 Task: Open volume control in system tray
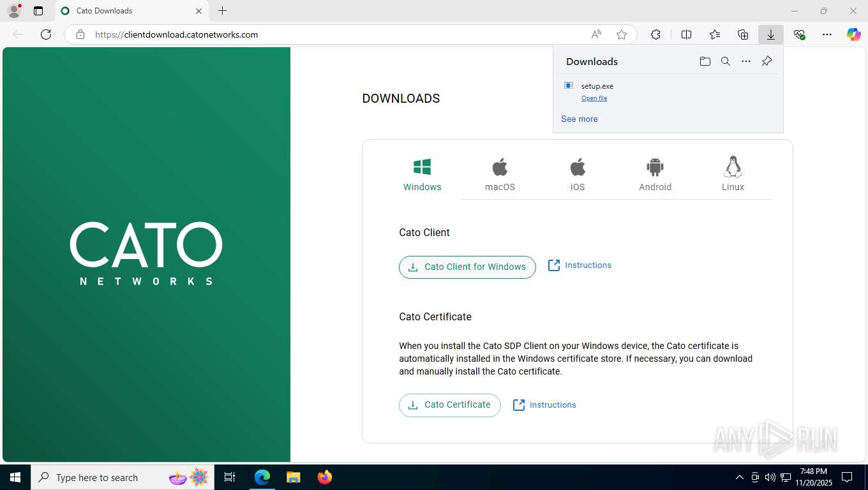click(770, 477)
